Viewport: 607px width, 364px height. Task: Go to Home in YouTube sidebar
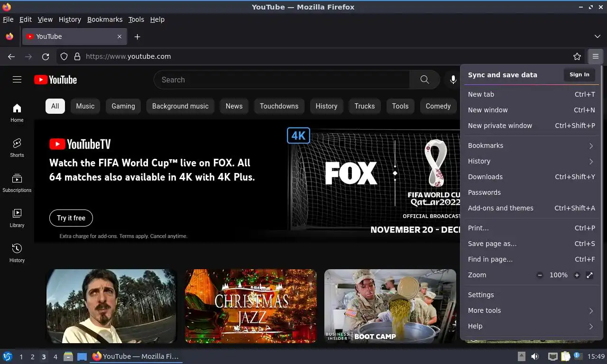[17, 113]
